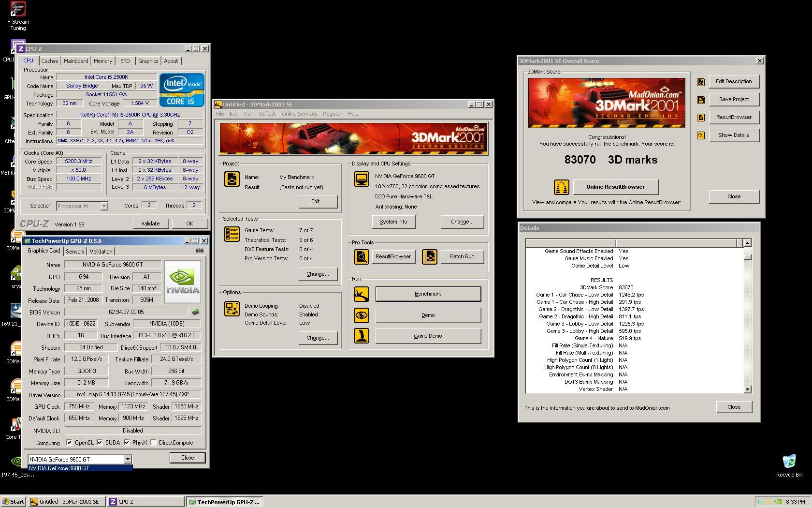Click the Intel Core i5 logo in CPU-Z

182,90
